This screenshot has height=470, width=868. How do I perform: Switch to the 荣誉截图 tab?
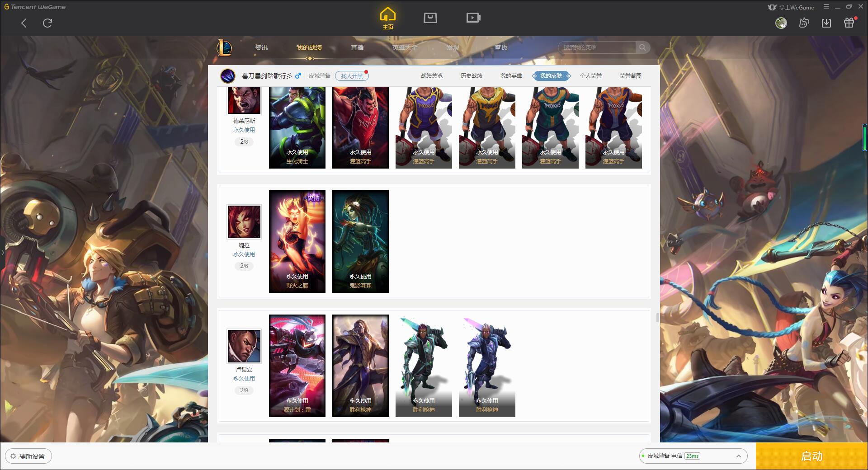631,76
